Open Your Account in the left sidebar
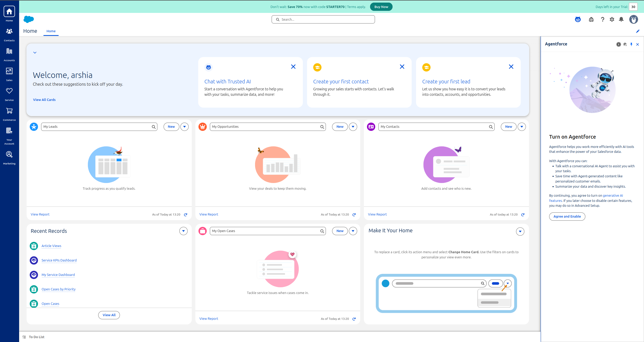644x342 pixels. click(9, 136)
